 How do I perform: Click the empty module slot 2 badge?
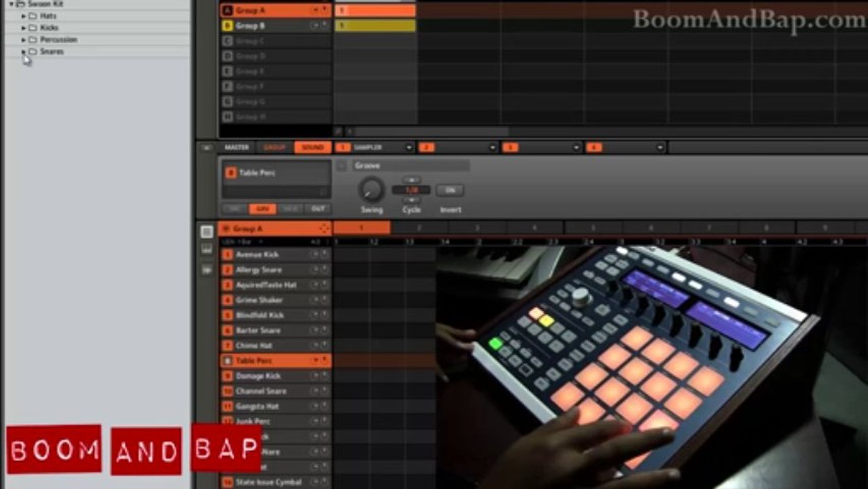click(x=426, y=147)
